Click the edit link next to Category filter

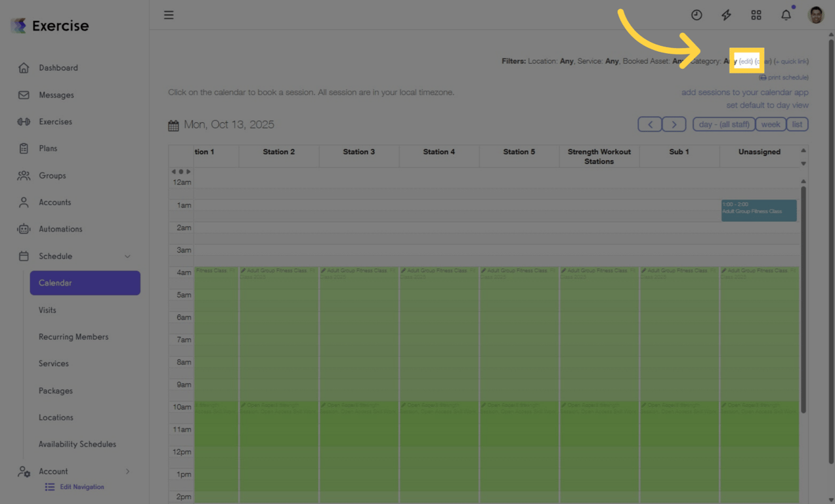pos(746,60)
